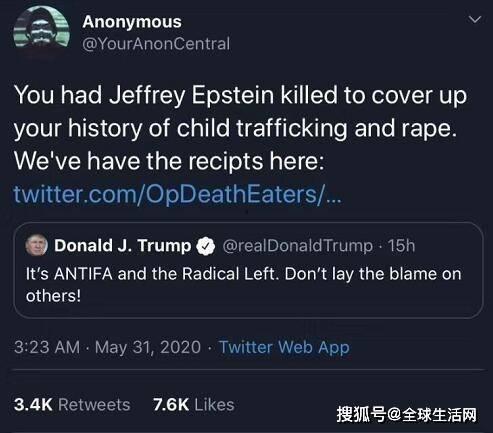Click the verified badge icon
The image size is (493, 433).
[x=206, y=246]
